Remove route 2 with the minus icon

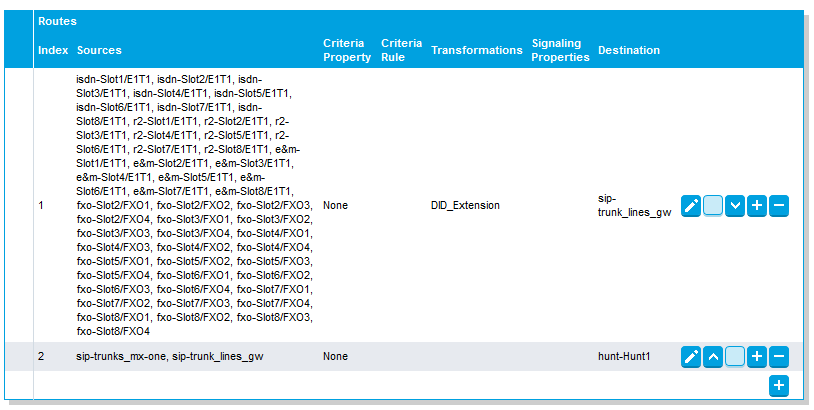(x=780, y=356)
